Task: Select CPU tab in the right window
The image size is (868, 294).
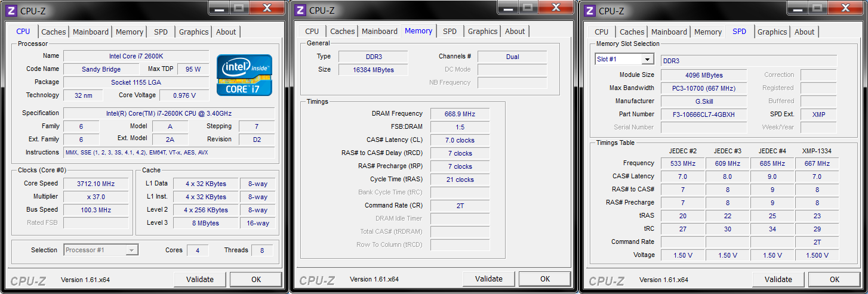Action: tap(602, 32)
